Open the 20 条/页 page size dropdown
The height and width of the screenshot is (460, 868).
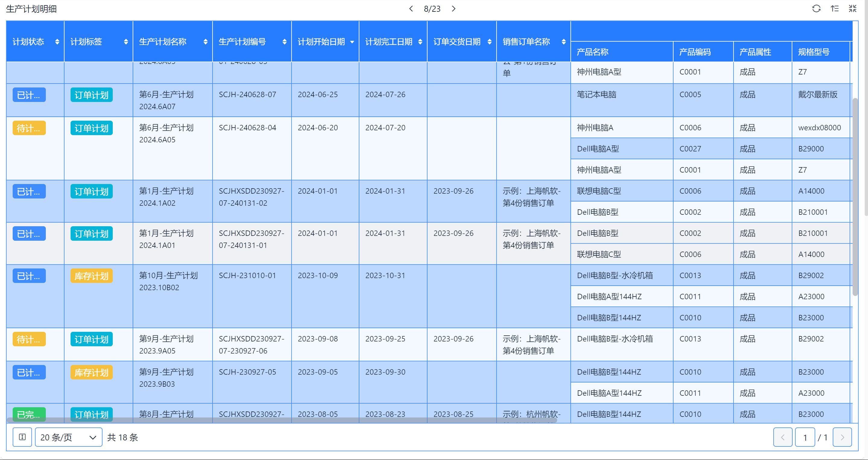click(68, 437)
